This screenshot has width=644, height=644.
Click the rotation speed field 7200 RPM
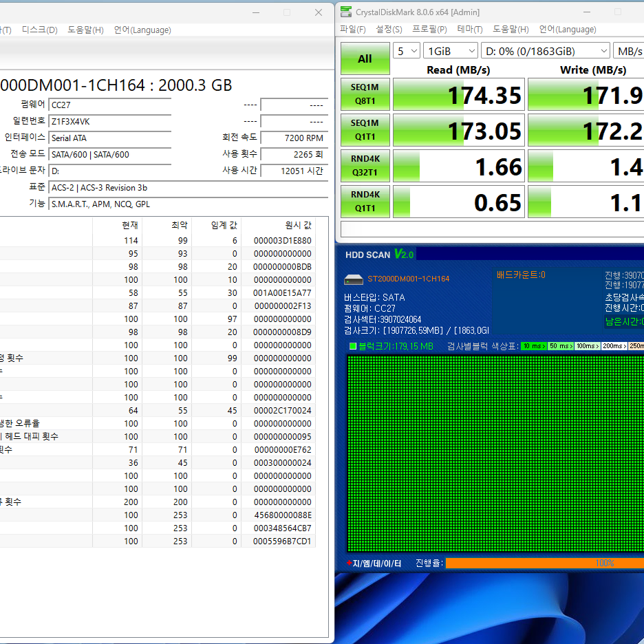[x=294, y=138]
